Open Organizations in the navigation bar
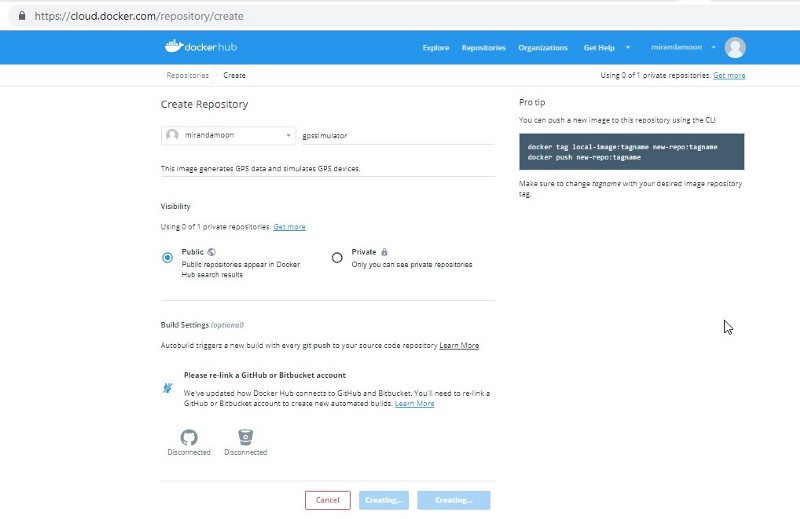The image size is (800, 519). pos(543,47)
